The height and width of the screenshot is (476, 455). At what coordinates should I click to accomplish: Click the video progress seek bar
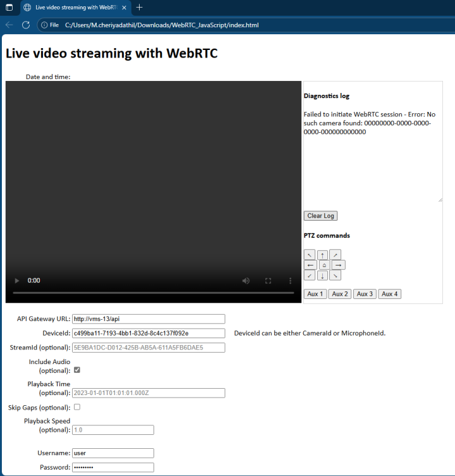click(x=153, y=293)
